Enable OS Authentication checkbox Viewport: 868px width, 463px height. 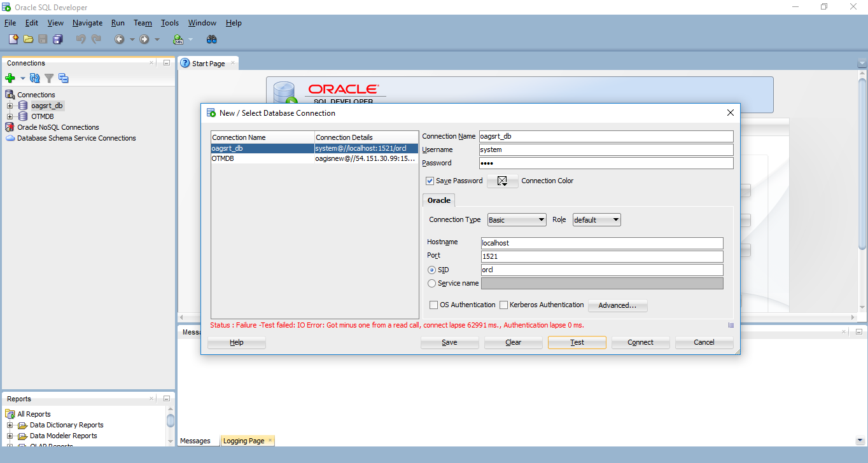click(x=434, y=305)
